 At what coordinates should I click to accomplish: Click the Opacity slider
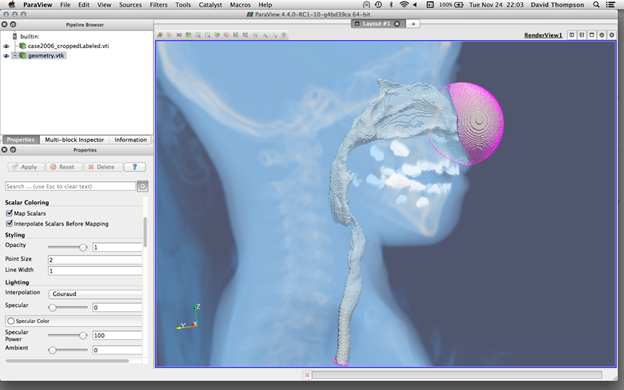pyautogui.click(x=68, y=247)
